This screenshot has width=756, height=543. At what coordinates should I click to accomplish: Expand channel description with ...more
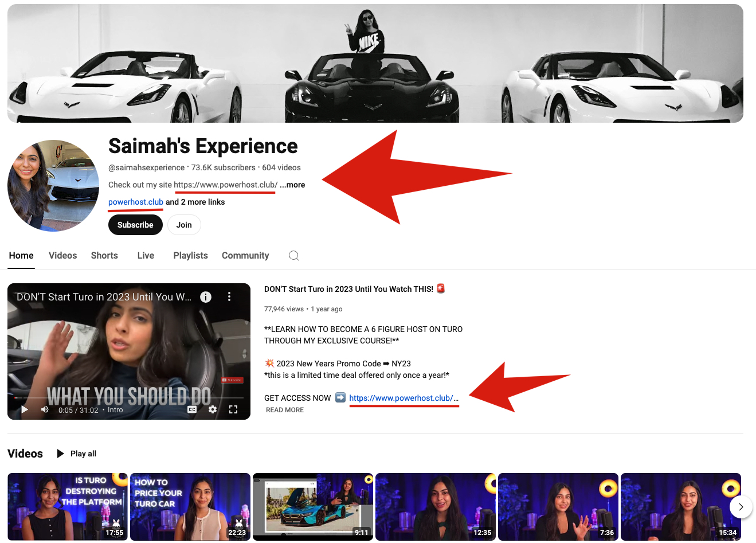292,185
